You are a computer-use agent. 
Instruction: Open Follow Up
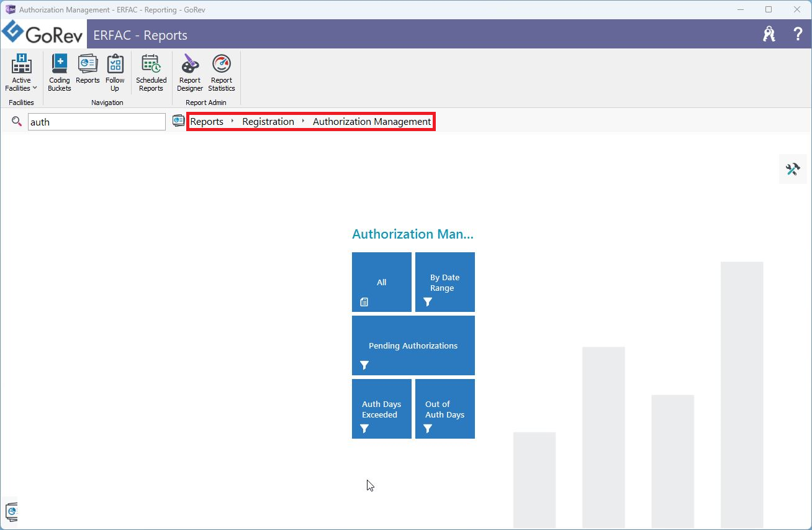coord(115,73)
